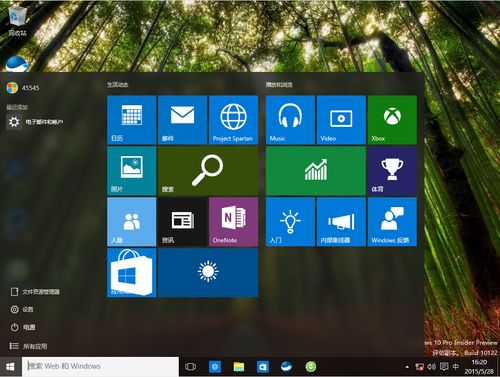Open the blue globe app on taskbar
Viewport: 500px width, 377px height.
tap(287, 367)
